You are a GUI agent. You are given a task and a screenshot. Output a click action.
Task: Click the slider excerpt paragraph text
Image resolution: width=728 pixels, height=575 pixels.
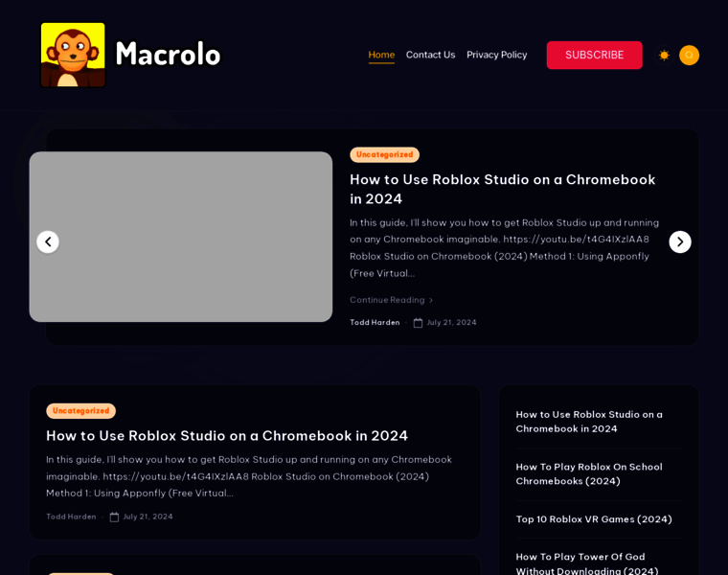(504, 248)
